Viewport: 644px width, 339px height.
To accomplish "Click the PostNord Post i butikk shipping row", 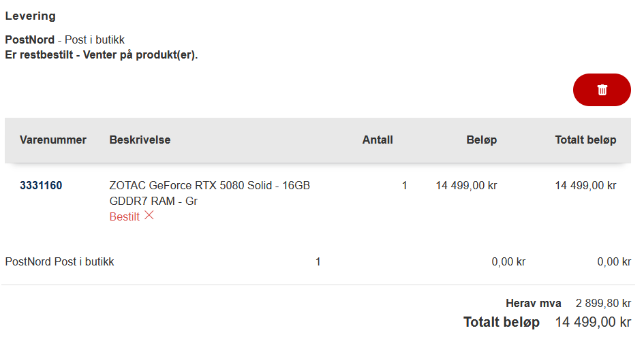I will [318, 262].
